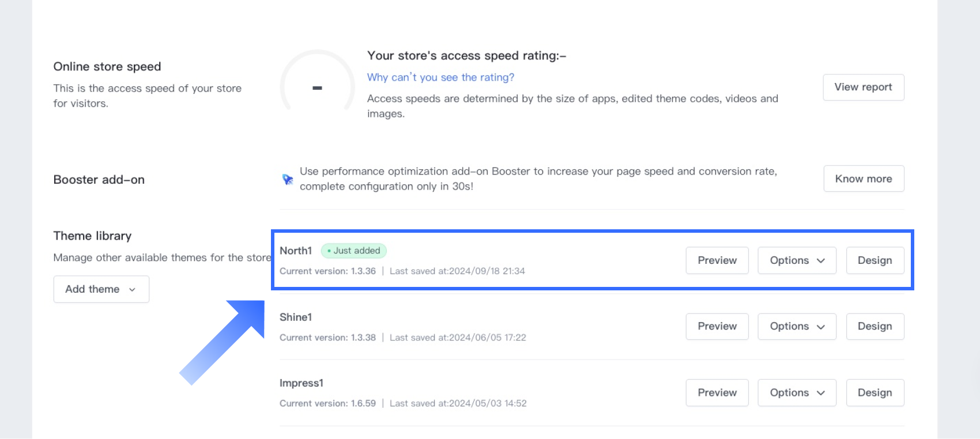Preview the Shine1 theme

[717, 326]
